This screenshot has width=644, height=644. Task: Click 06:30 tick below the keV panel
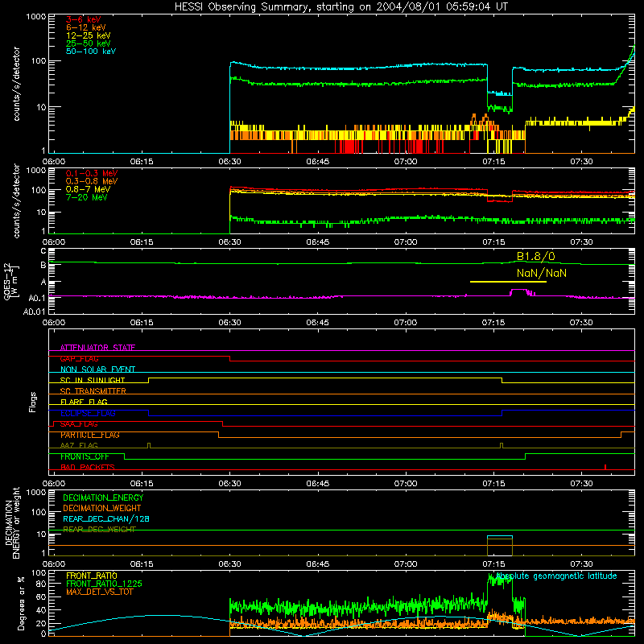[x=229, y=162]
